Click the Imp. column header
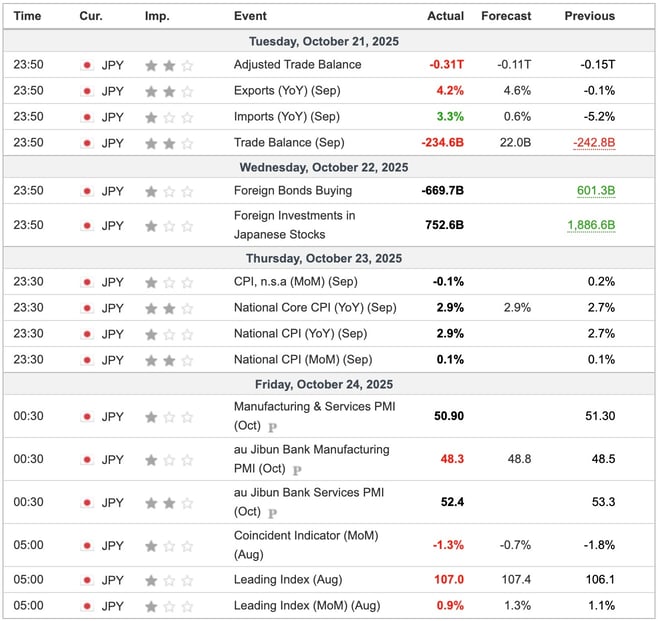 157,16
